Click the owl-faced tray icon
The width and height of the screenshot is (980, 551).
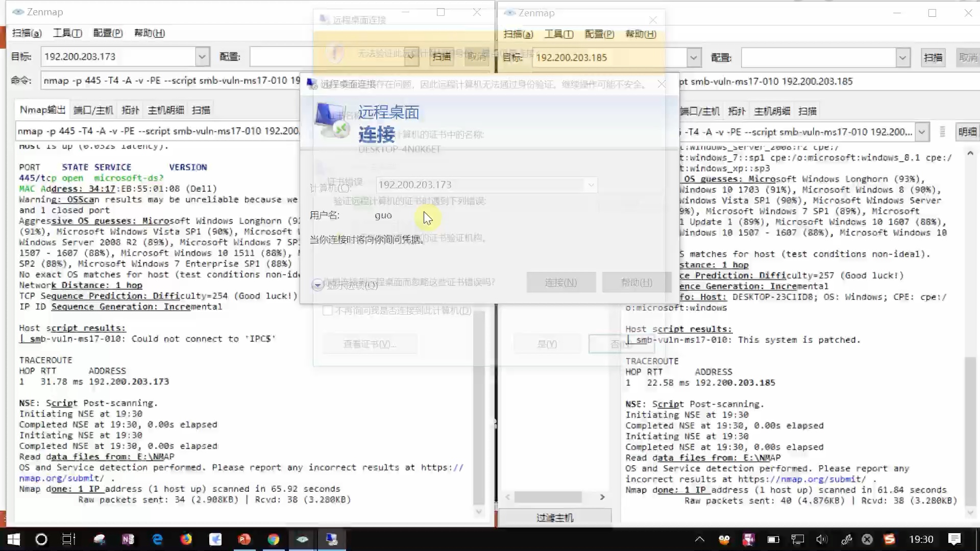[x=724, y=539]
